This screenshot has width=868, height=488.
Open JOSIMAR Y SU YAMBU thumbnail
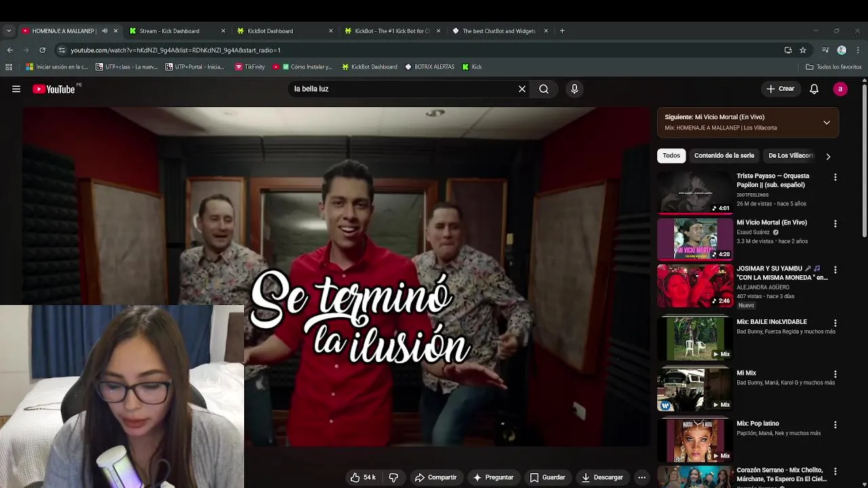pyautogui.click(x=695, y=285)
